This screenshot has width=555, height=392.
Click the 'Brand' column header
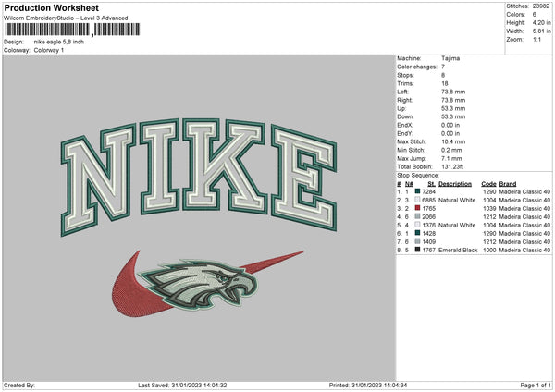tap(508, 184)
